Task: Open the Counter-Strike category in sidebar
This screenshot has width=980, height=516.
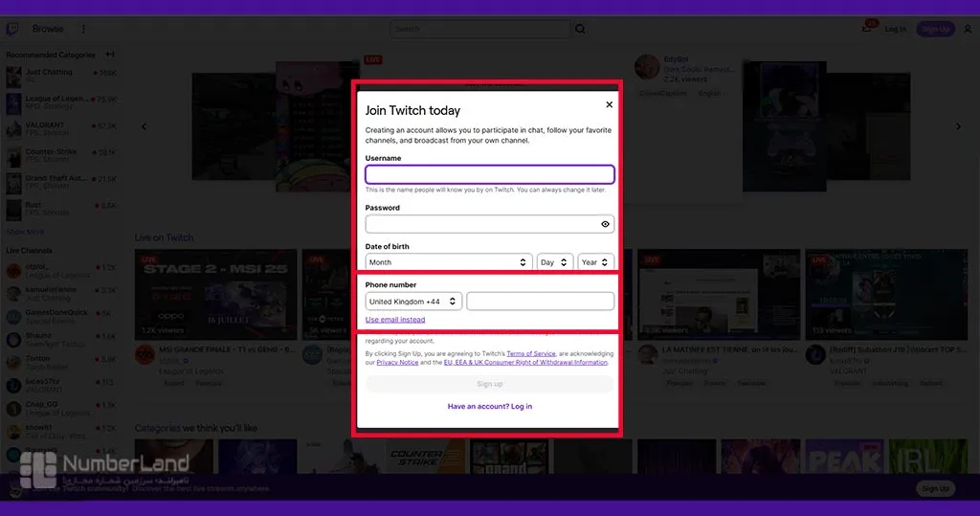Action: coord(60,156)
